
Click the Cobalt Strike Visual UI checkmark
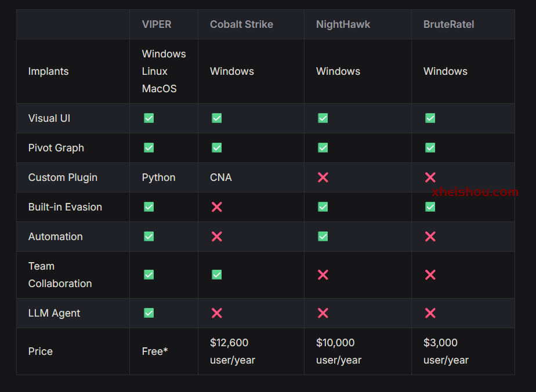coord(217,118)
